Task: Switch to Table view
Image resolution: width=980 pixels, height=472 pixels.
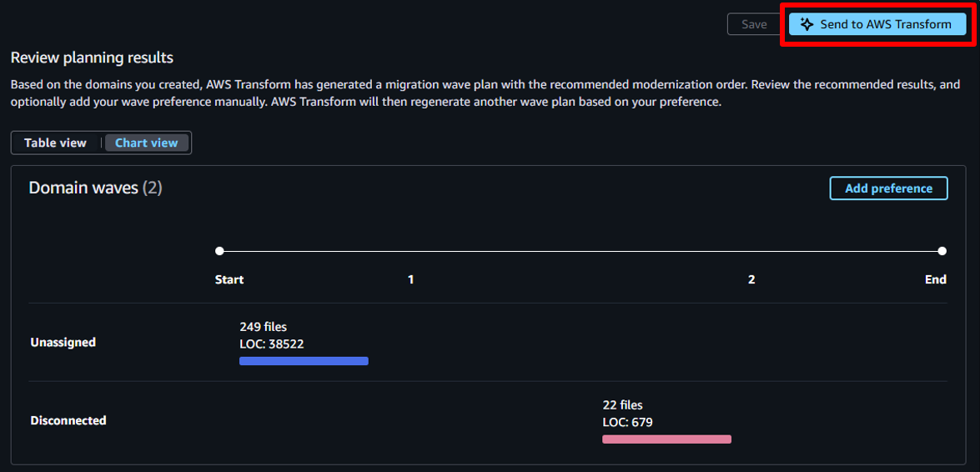Action: 55,143
